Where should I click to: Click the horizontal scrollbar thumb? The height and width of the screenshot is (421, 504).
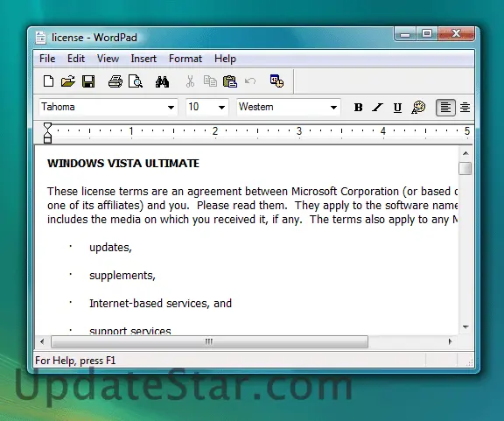tap(210, 341)
